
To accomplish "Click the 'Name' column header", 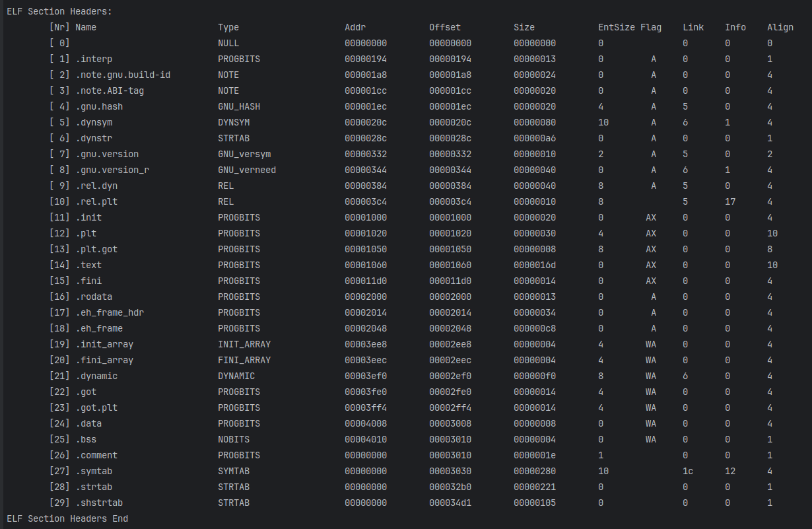I will coord(86,27).
